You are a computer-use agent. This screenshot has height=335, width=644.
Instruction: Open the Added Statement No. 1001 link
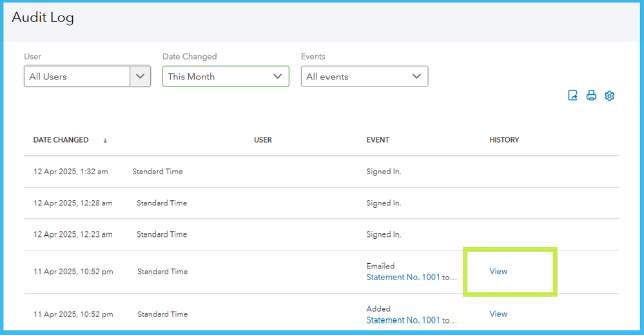coord(404,320)
